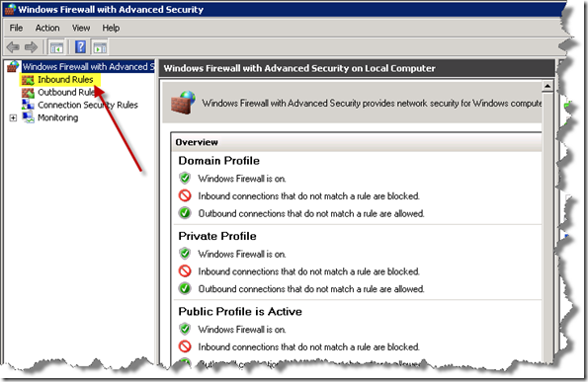This screenshot has width=588, height=382.
Task: Click the green shield icon under Domain Profile
Action: tap(185, 179)
